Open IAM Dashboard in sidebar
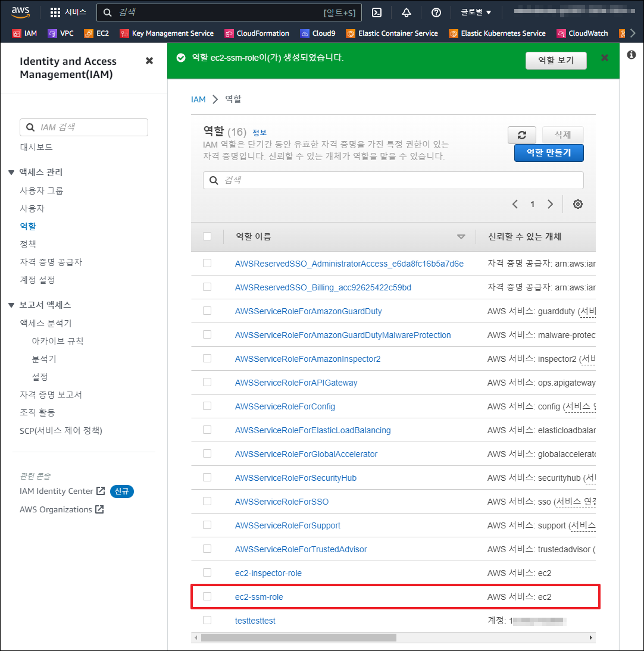Image resolution: width=644 pixels, height=651 pixels. [x=36, y=147]
